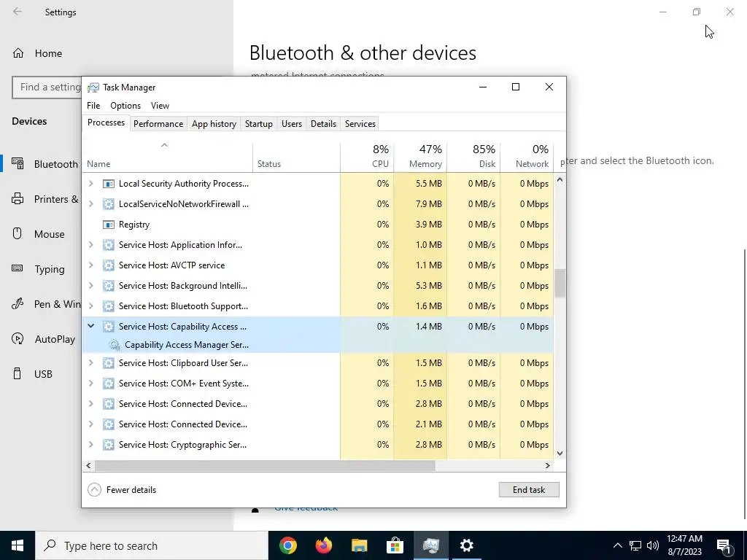The image size is (747, 560).
Task: Click the Registry process icon
Action: [109, 225]
